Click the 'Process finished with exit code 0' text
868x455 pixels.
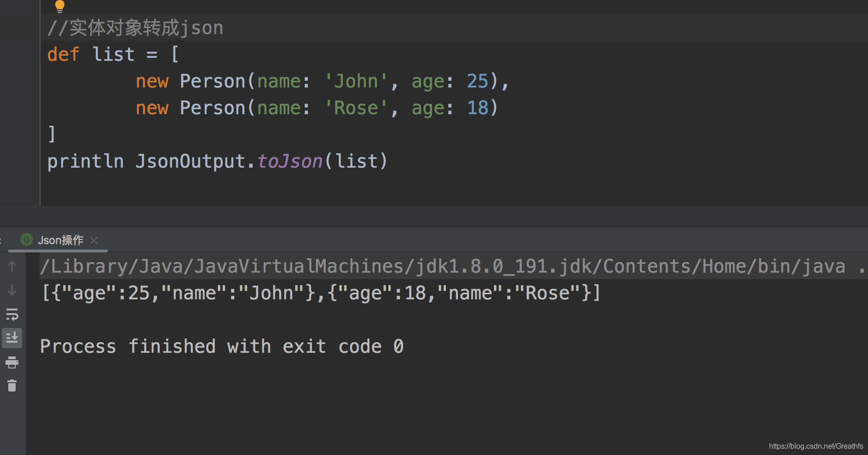[x=222, y=346]
